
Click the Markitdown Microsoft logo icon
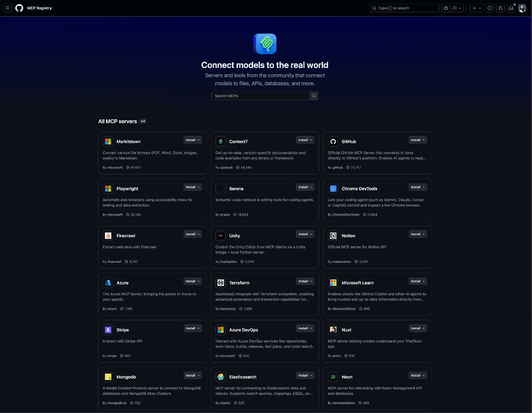pos(108,141)
